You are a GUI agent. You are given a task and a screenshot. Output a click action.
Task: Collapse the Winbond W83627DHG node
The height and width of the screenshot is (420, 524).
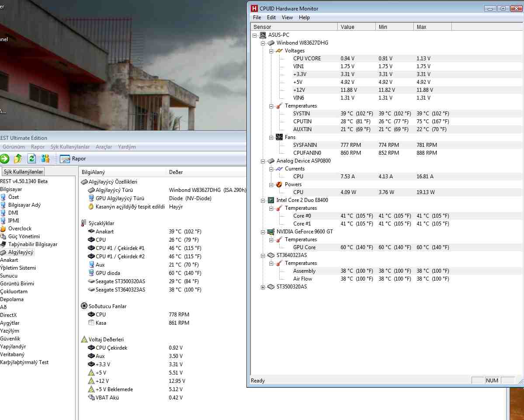[x=263, y=43]
